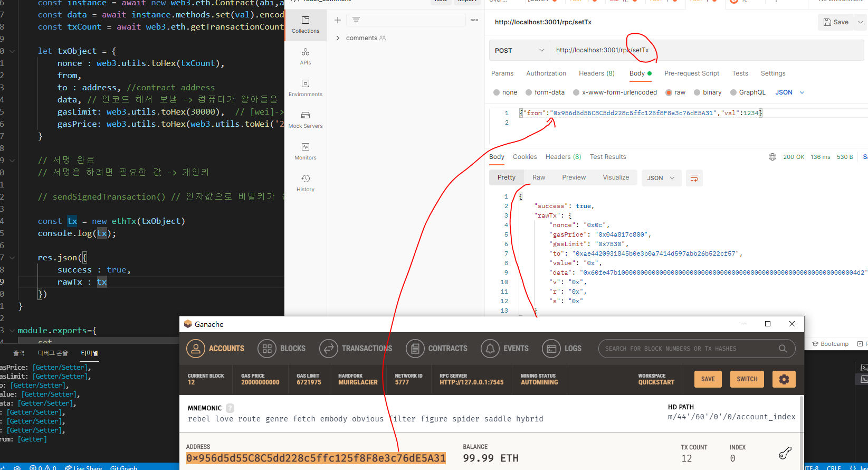Open the JSON body format dropdown
Screen dimensions: 868x470
(x=790, y=92)
